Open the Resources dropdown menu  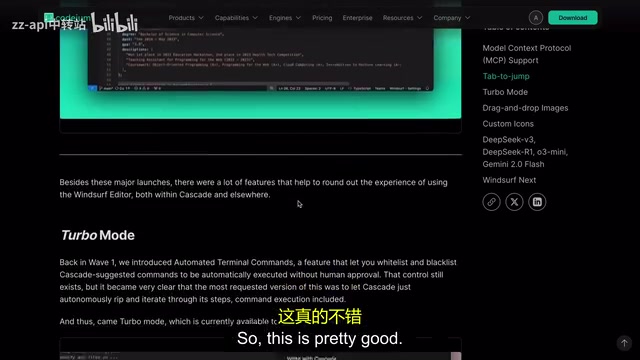(402, 18)
